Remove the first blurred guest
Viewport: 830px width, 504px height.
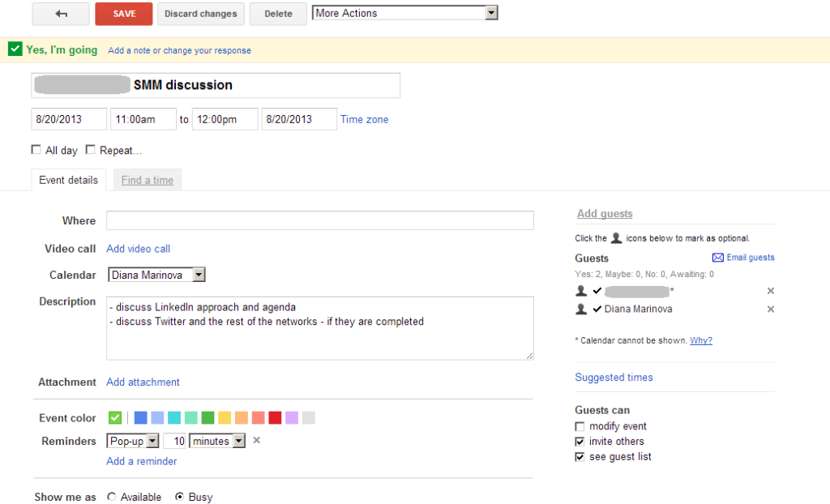pos(770,291)
